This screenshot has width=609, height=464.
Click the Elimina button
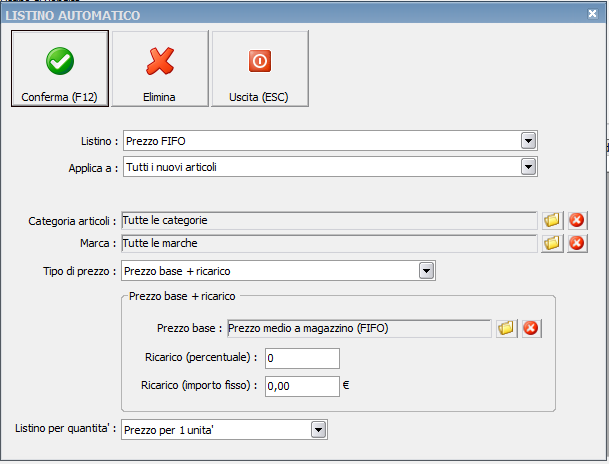pos(160,68)
